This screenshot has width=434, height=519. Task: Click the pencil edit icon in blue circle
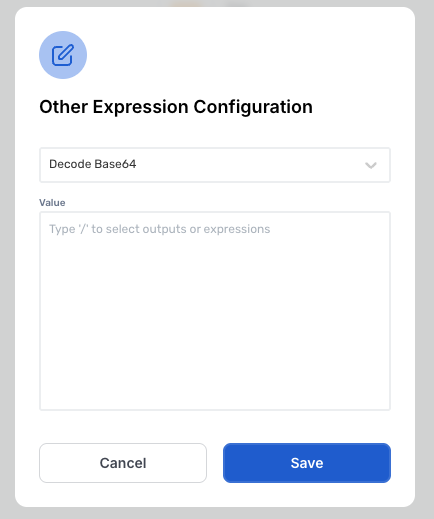pos(63,55)
